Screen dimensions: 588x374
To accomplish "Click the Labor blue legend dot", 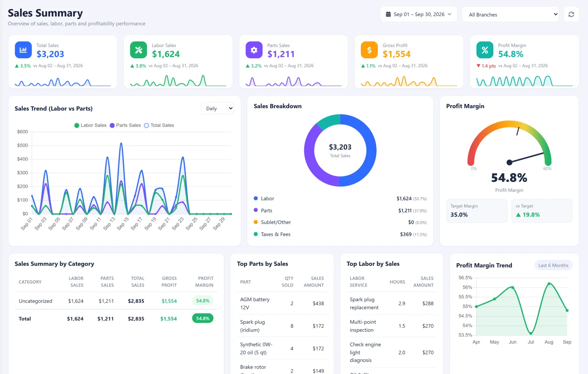I will (x=256, y=198).
